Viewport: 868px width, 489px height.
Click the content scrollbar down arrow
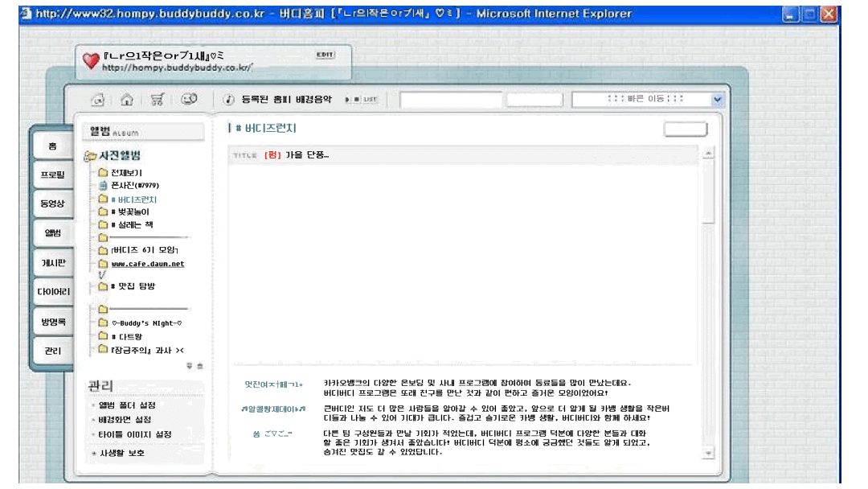pyautogui.click(x=708, y=454)
